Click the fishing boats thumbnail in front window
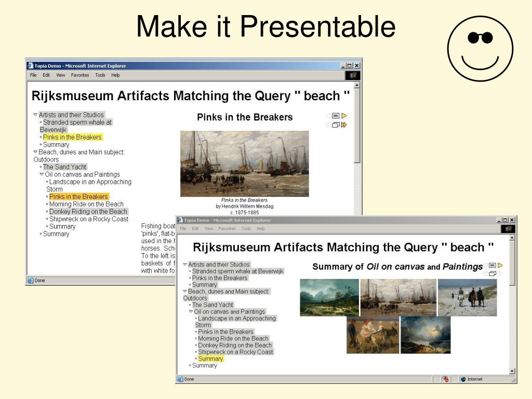532x399 pixels. pyautogui.click(x=398, y=298)
